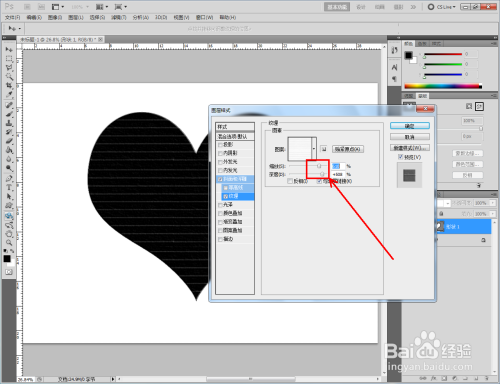Click the 取消 Cancel button
Viewport: 500px width, 384px height.
410,137
